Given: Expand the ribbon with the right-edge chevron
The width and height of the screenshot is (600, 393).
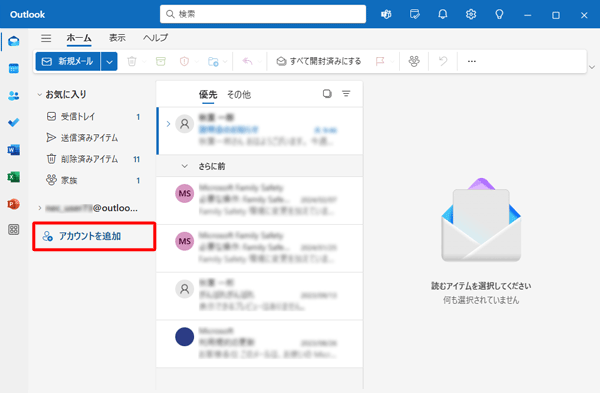Looking at the screenshot, I should [x=592, y=67].
